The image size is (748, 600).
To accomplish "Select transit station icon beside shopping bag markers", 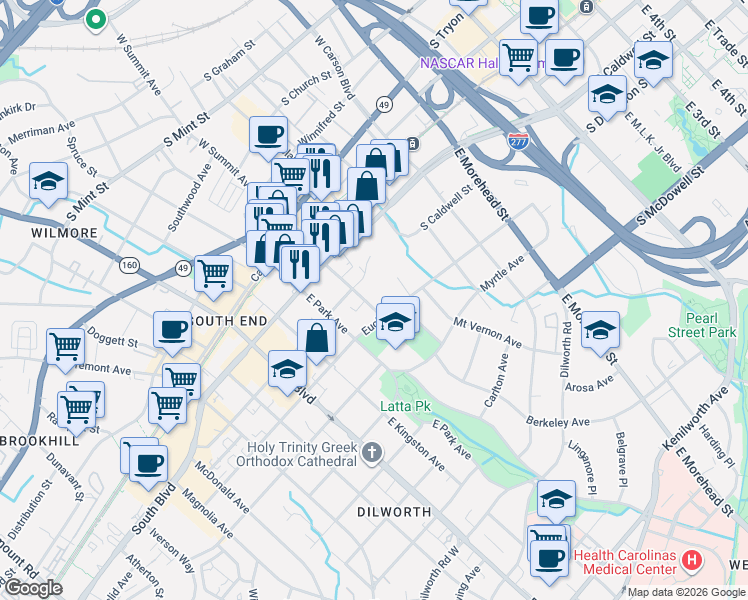I will point(414,144).
